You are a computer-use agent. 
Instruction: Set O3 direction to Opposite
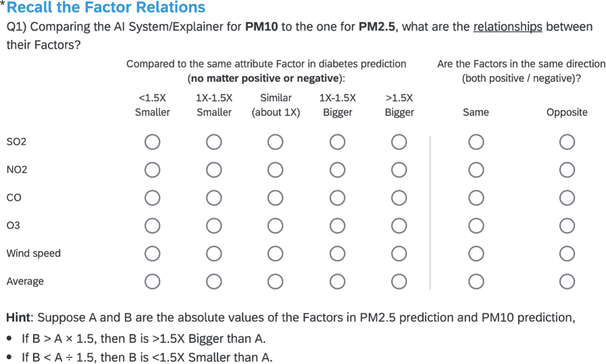(567, 225)
